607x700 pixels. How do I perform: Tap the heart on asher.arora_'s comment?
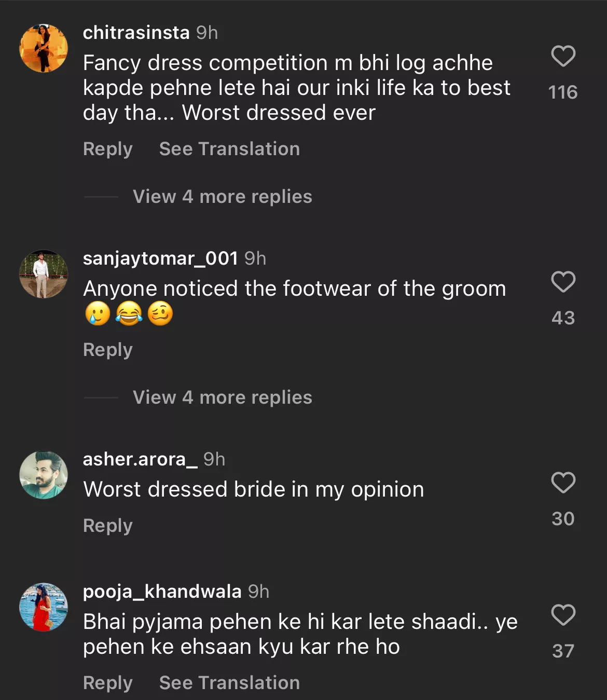point(563,483)
